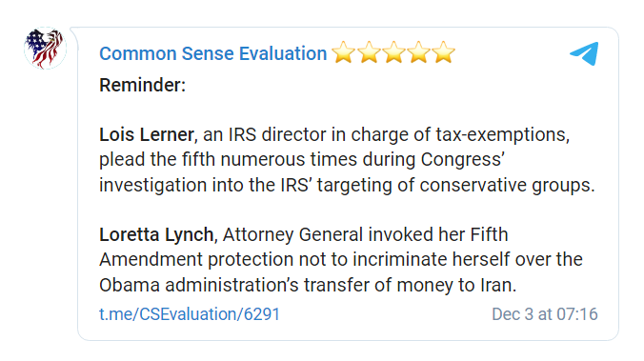This screenshot has height=361, width=644.
Task: Click the Dec 3 at 07:16 timestamp
Action: pyautogui.click(x=545, y=314)
